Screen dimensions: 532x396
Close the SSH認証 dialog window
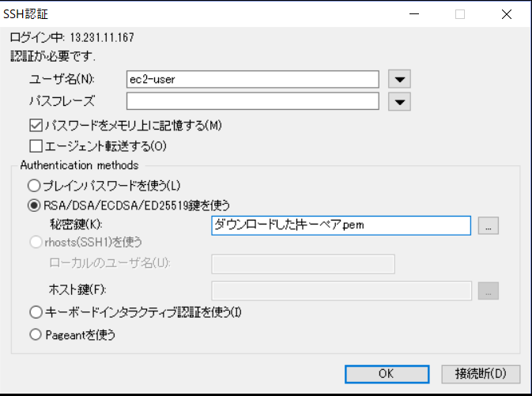(x=507, y=14)
